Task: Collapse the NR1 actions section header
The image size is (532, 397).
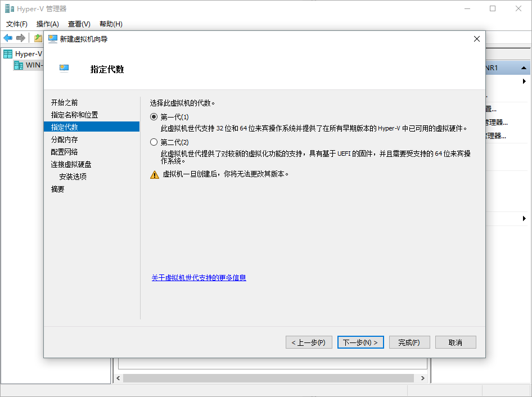Action: 524,68
